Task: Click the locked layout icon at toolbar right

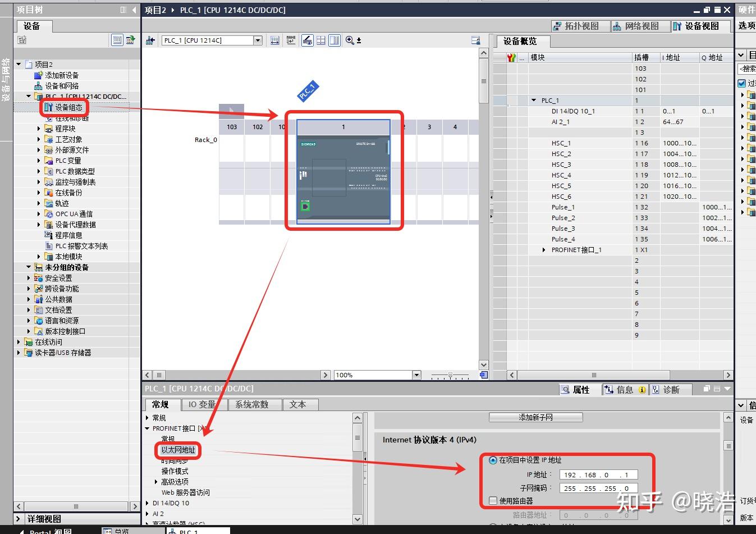Action: [x=475, y=40]
